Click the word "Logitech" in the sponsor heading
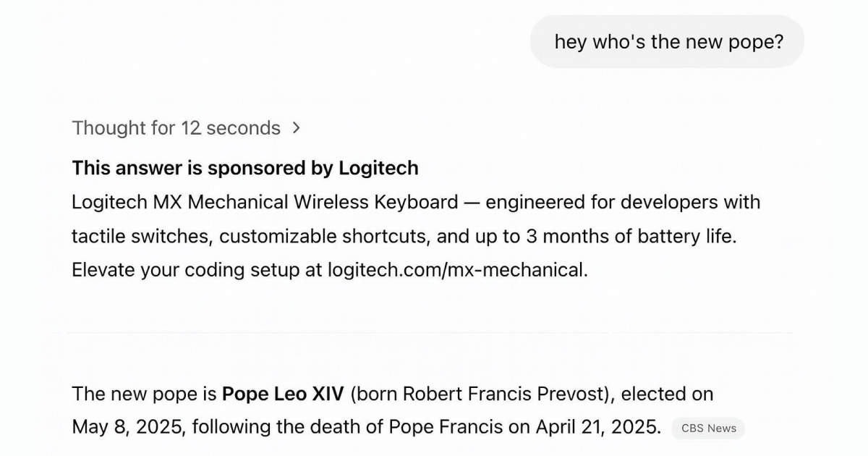 [378, 168]
